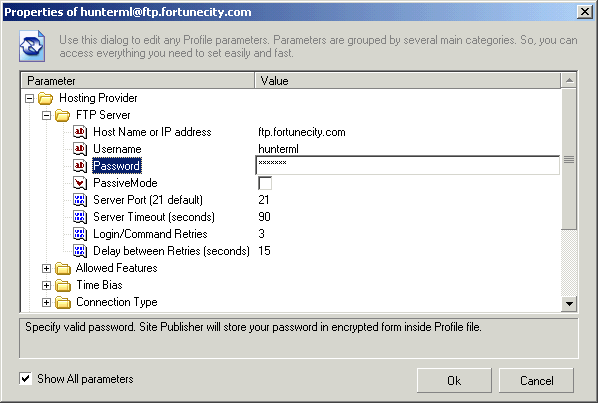This screenshot has height=403, width=598.
Task: Click the Ok button
Action: (x=454, y=380)
